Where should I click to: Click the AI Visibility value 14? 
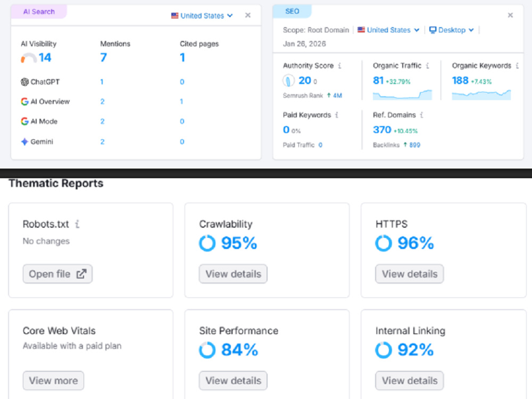[x=45, y=57]
